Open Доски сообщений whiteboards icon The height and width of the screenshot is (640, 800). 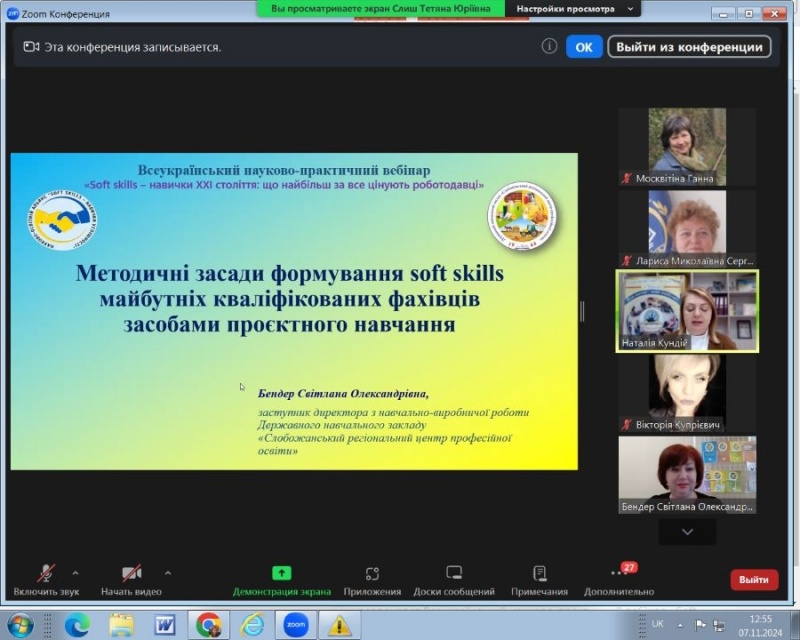click(x=454, y=574)
